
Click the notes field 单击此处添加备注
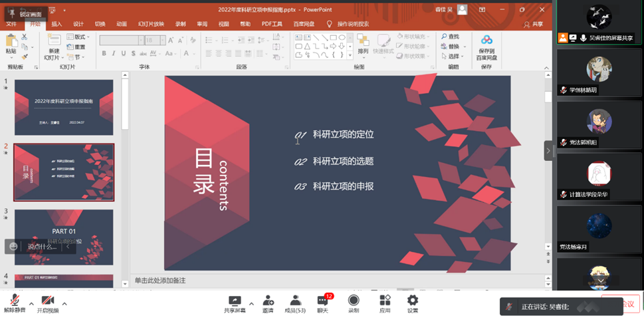point(160,281)
